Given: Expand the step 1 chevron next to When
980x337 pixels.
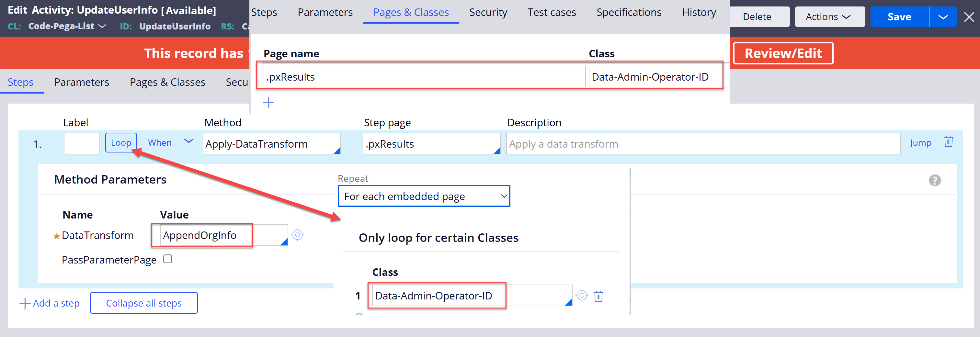Looking at the screenshot, I should (189, 141).
